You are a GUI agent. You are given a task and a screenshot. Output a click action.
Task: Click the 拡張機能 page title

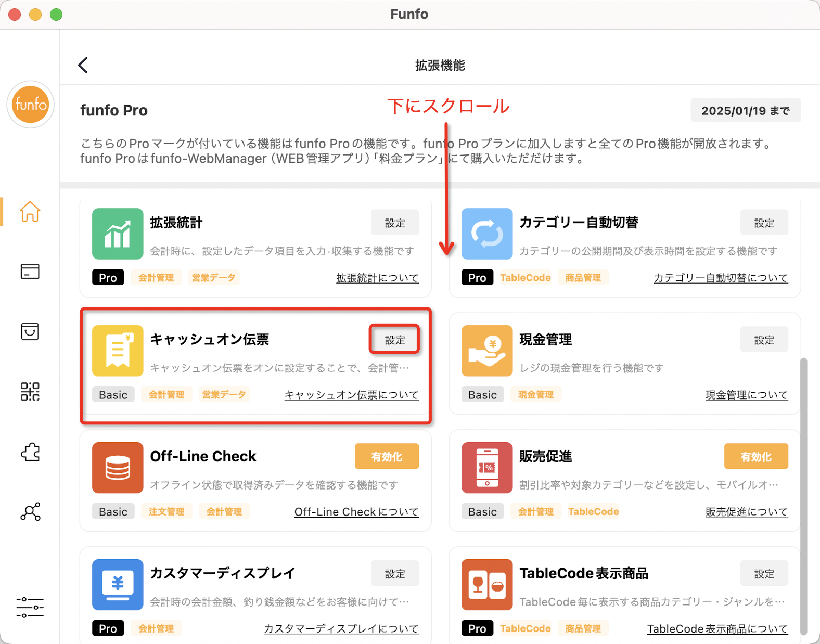click(440, 65)
